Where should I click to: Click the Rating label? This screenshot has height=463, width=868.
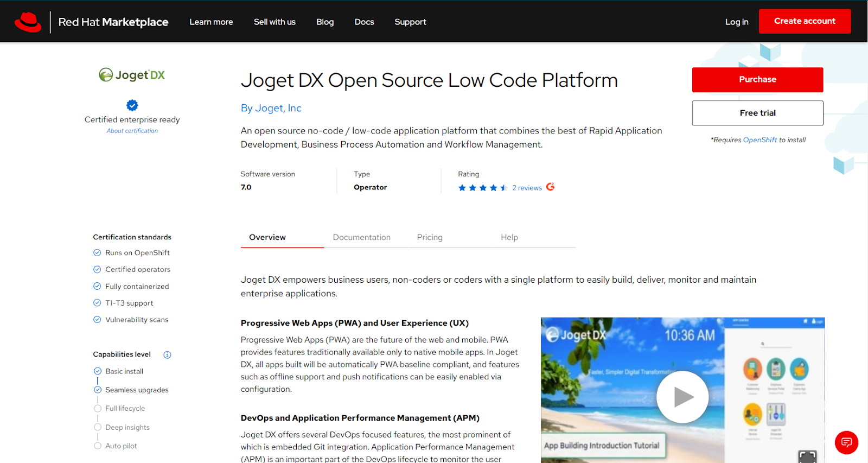[469, 174]
